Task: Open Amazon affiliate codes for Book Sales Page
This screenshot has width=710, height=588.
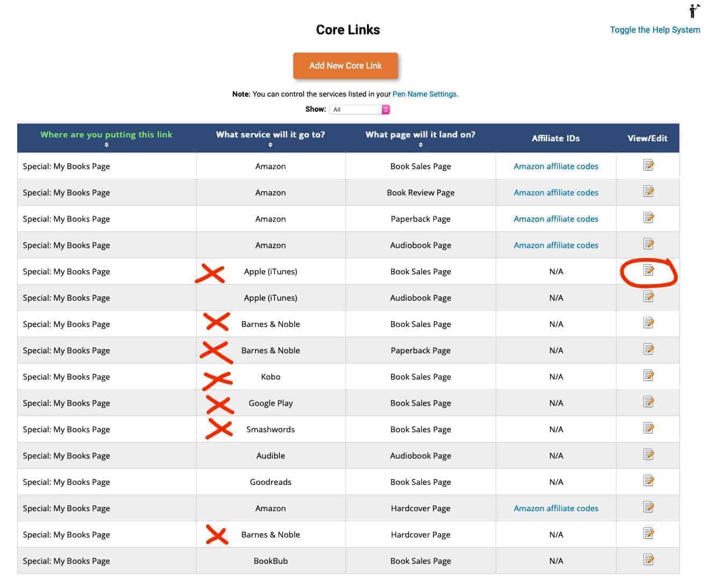Action: click(556, 166)
